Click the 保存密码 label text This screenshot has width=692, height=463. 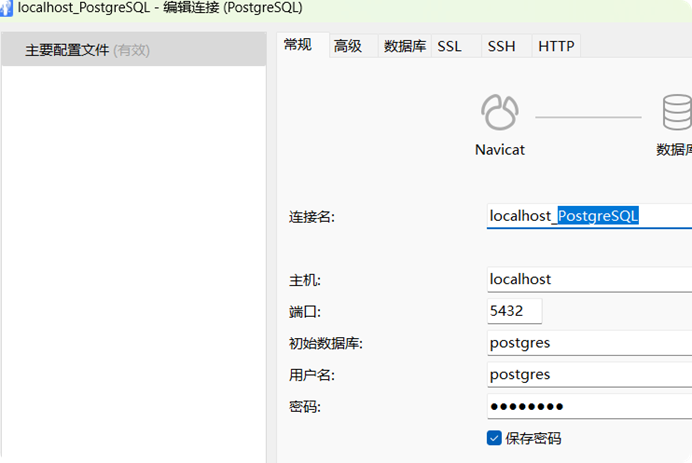pos(534,438)
